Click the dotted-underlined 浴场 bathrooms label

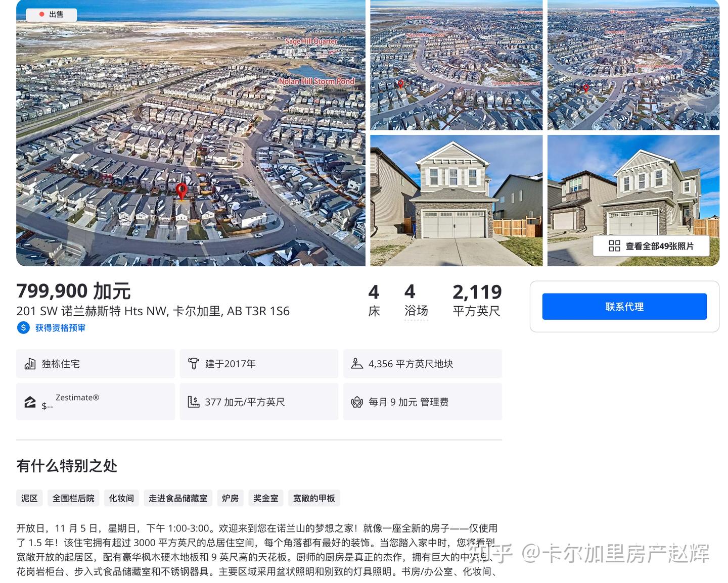click(x=416, y=311)
